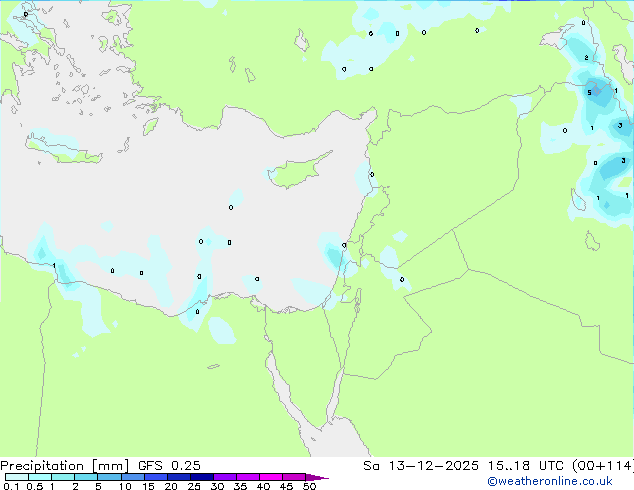
Task: Click the "(00+114)" forecast offset text
Action: [603, 466]
